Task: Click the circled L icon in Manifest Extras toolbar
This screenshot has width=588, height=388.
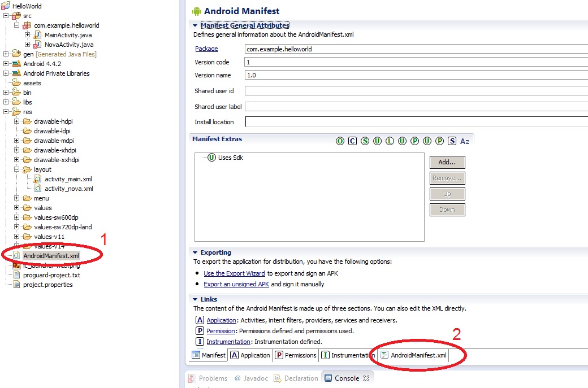Action: (x=390, y=141)
